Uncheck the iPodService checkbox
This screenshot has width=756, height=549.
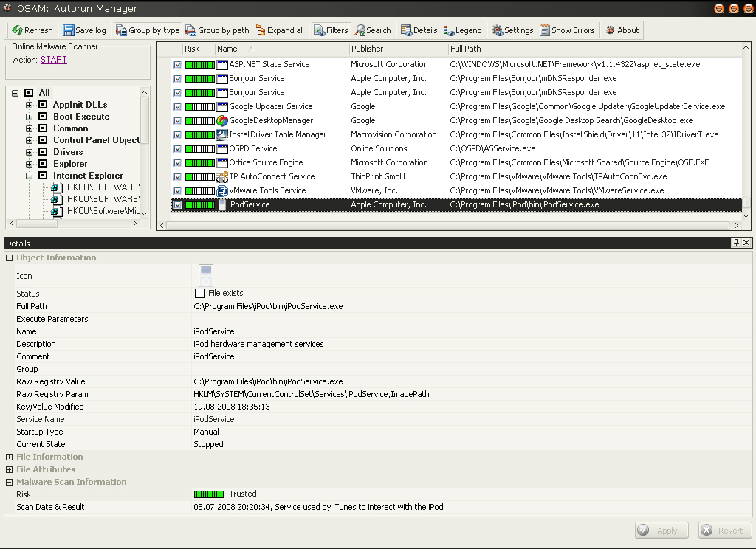(x=177, y=205)
